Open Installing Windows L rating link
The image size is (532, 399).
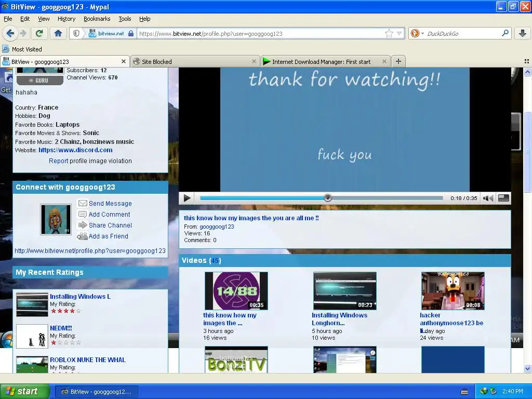click(80, 296)
